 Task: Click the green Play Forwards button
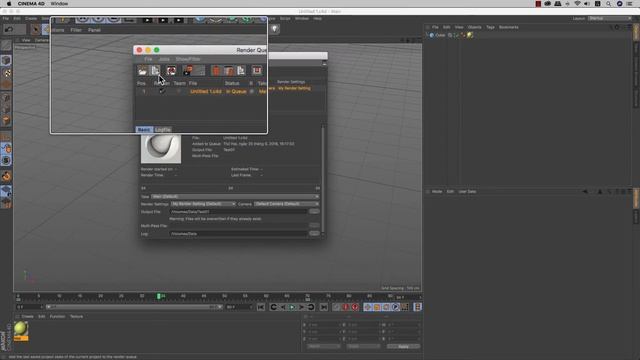[x=292, y=307]
